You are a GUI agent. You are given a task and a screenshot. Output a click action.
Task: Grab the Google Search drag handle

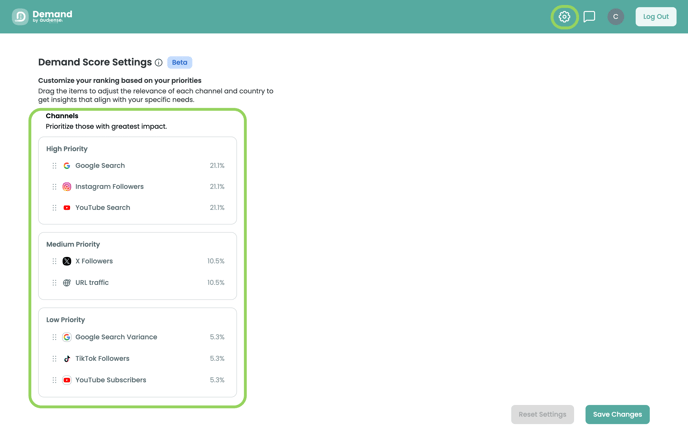(x=54, y=166)
